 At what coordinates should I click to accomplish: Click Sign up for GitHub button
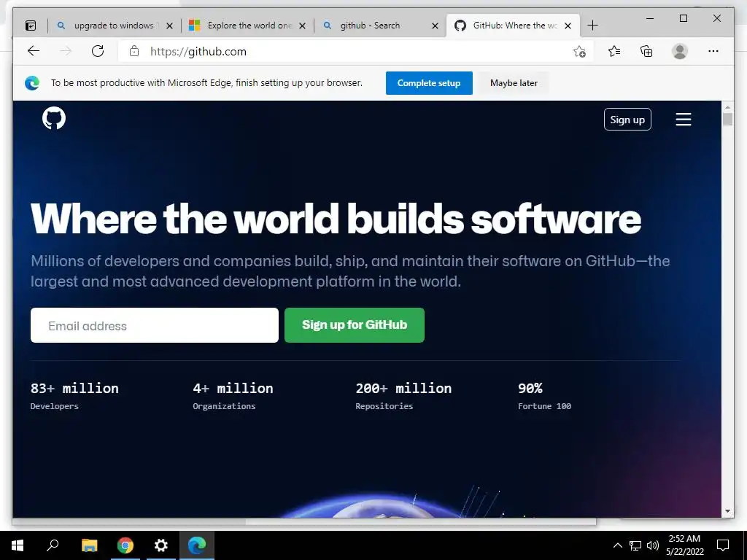[x=355, y=324]
